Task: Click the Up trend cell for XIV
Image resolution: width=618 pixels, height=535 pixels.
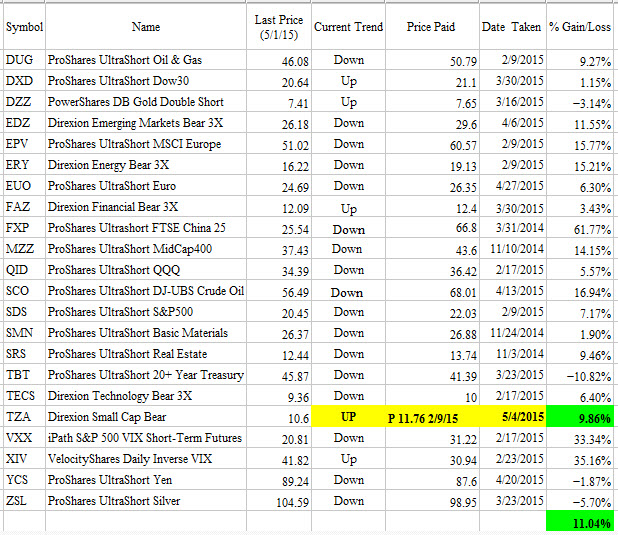Action: click(348, 459)
